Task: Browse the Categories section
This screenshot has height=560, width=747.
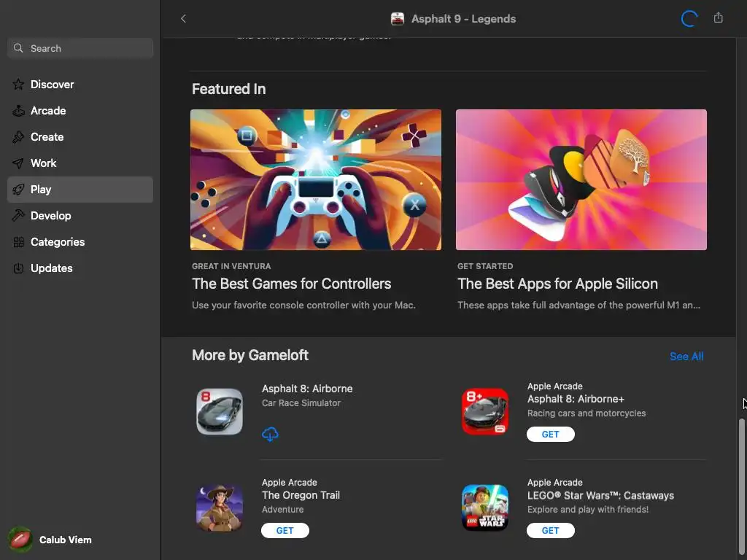Action: [x=80, y=242]
